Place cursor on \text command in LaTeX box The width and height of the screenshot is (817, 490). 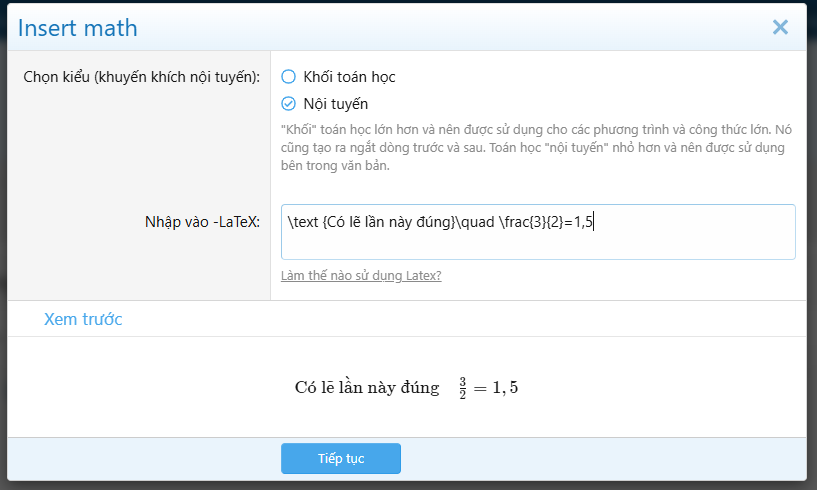pyautogui.click(x=304, y=222)
